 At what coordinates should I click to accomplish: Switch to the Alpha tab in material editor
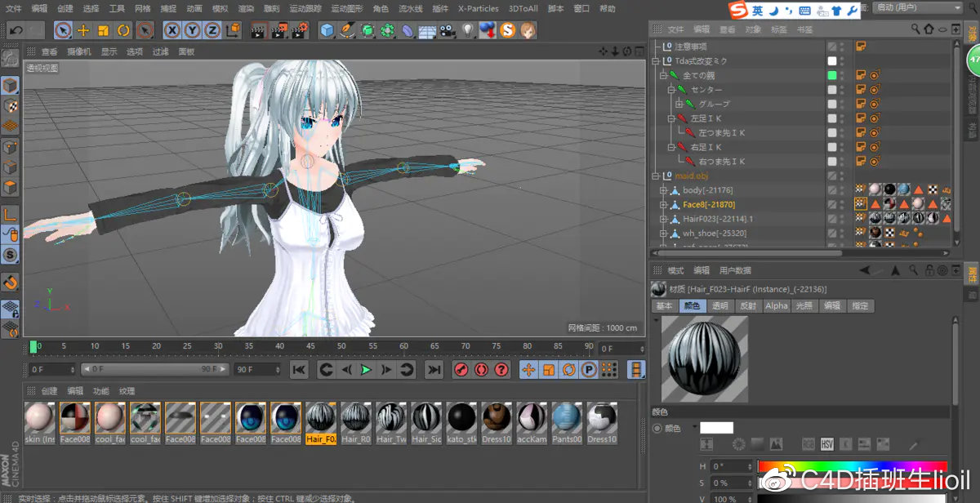[x=776, y=305]
